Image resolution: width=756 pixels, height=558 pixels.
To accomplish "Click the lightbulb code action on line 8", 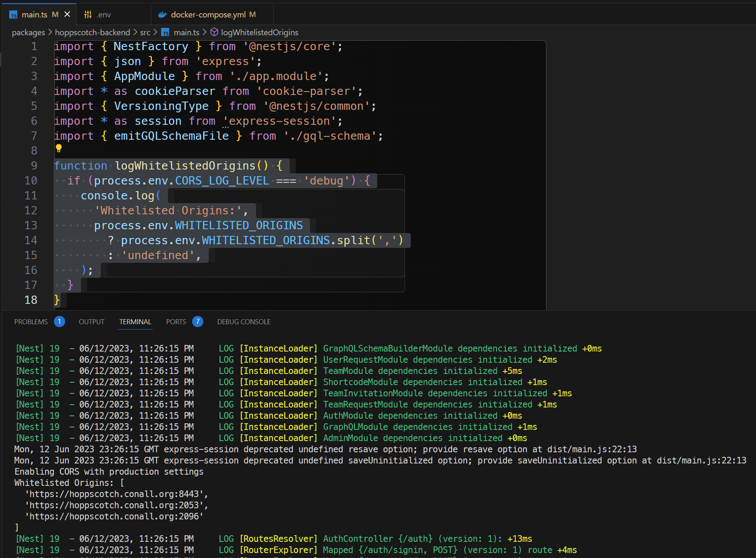I will [59, 148].
